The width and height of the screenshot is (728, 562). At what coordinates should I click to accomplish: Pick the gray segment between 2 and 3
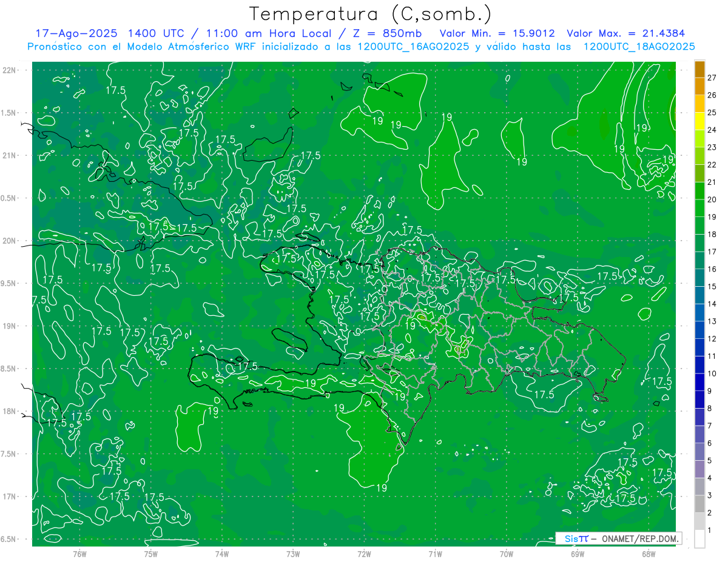pos(699,504)
